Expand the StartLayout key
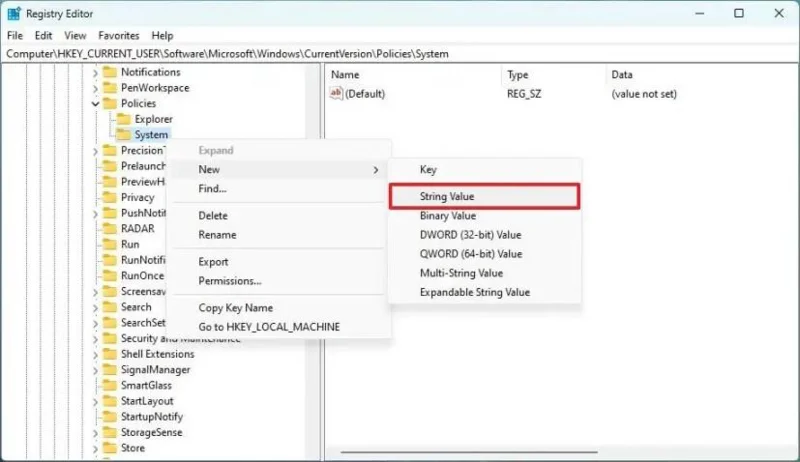The image size is (800, 462). pyautogui.click(x=95, y=402)
